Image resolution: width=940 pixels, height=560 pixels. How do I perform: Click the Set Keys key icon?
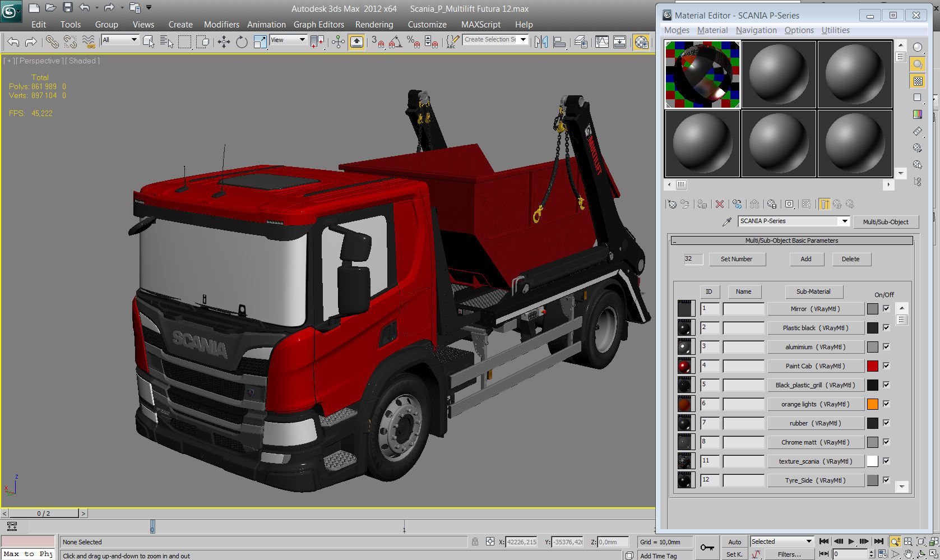point(707,547)
